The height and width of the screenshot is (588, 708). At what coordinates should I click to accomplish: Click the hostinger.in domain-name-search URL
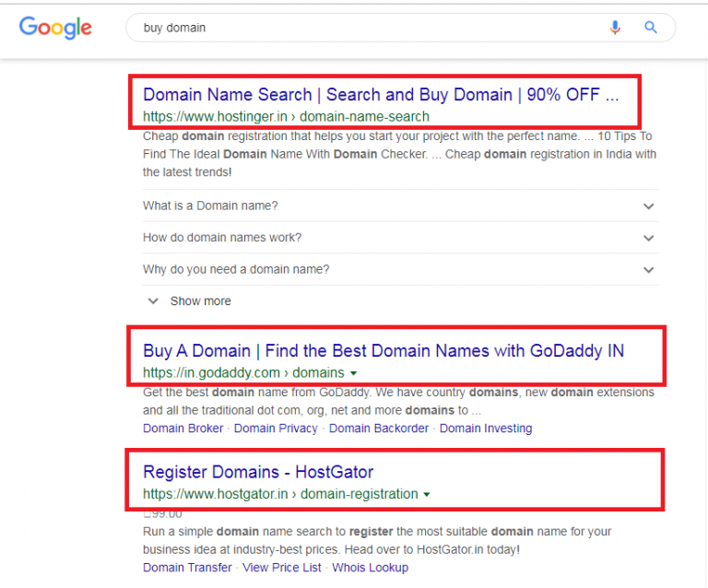point(286,116)
